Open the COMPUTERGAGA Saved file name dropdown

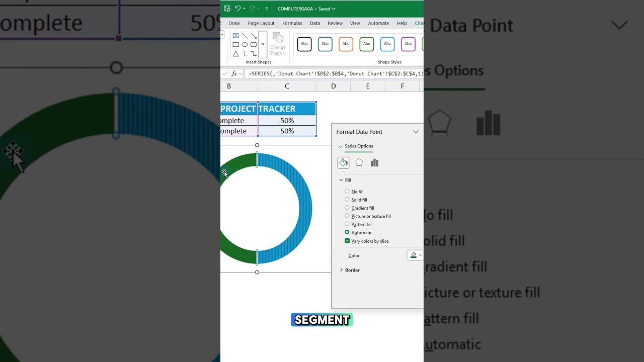(306, 9)
